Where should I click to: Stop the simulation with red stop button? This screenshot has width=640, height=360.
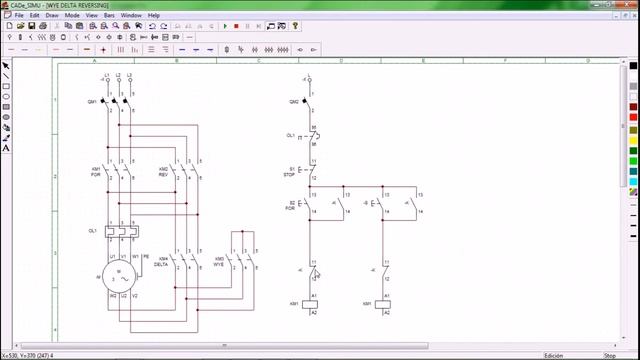pyautogui.click(x=236, y=26)
